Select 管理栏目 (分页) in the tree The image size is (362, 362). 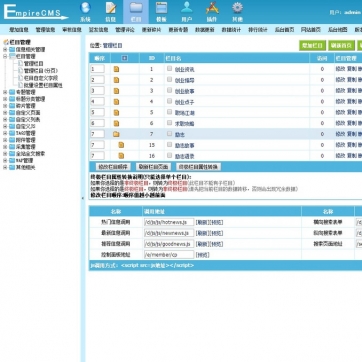[x=41, y=70]
